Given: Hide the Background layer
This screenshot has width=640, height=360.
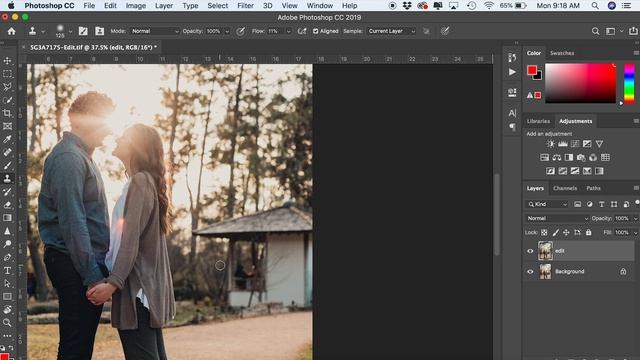Looking at the screenshot, I should (x=530, y=271).
